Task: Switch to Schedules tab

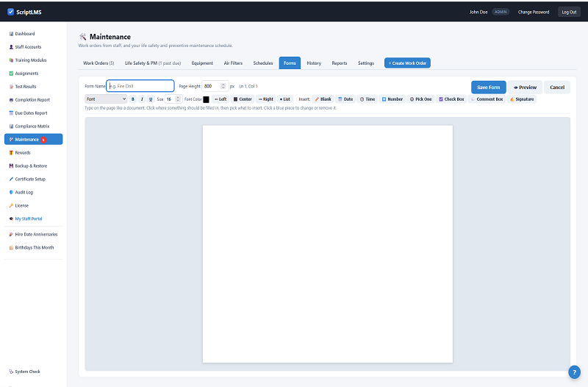Action: coord(263,63)
